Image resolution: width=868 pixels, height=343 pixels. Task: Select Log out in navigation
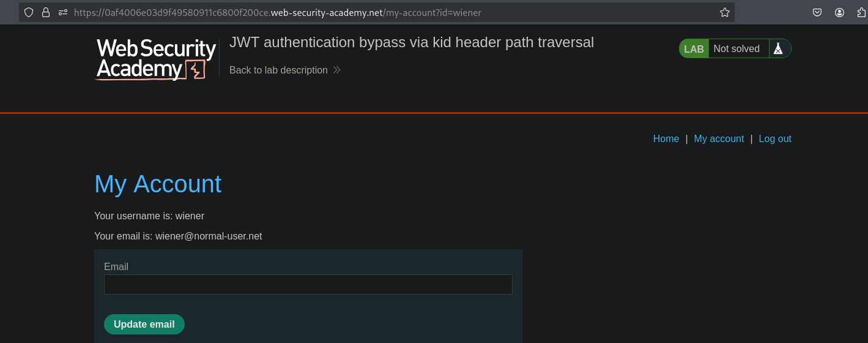click(775, 139)
